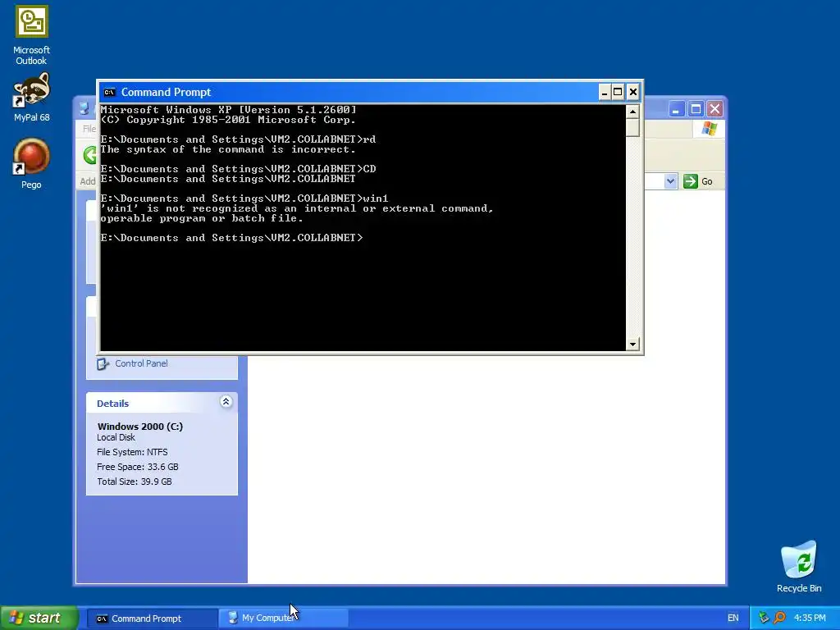Screen dimensions: 840x630
Task: Switch to Command Prompt taskbar button
Action: 152,619
